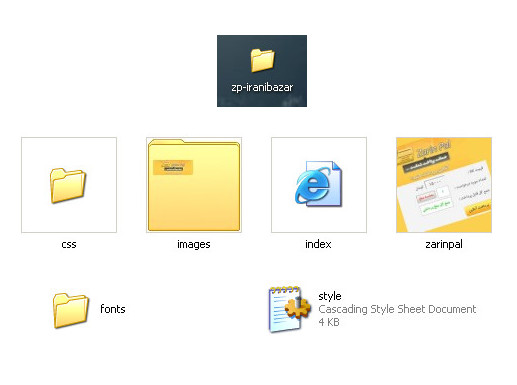Click orange button inside zarinpal preview image

coord(478,208)
